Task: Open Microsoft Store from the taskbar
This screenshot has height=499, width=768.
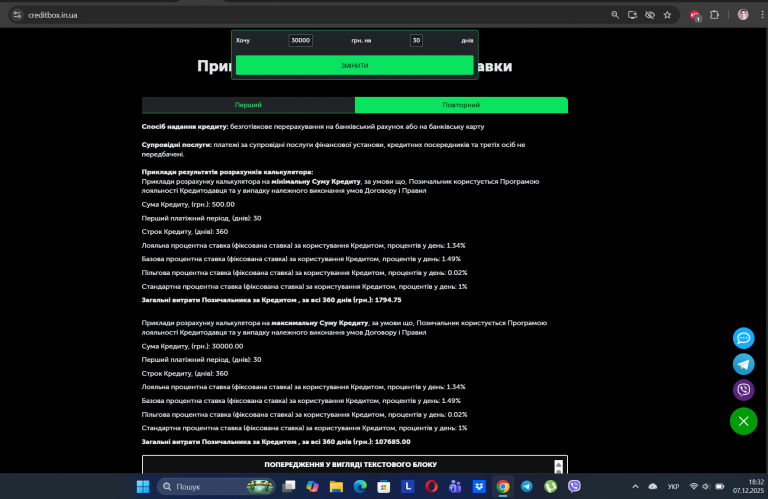Action: [384, 486]
